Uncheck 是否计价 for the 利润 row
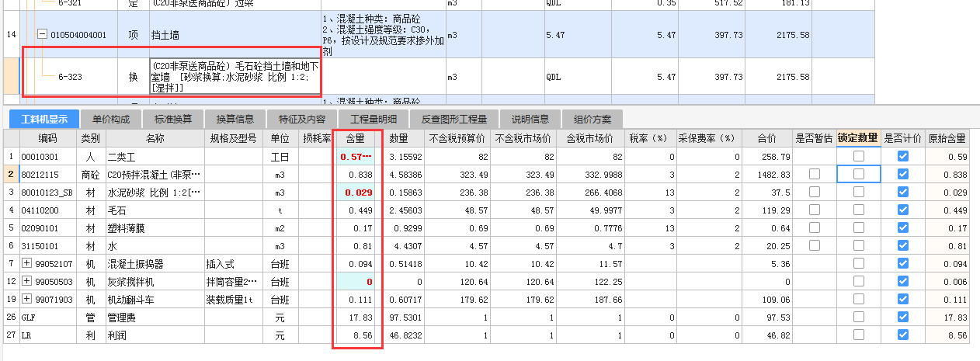The height and width of the screenshot is (361, 980). click(902, 335)
